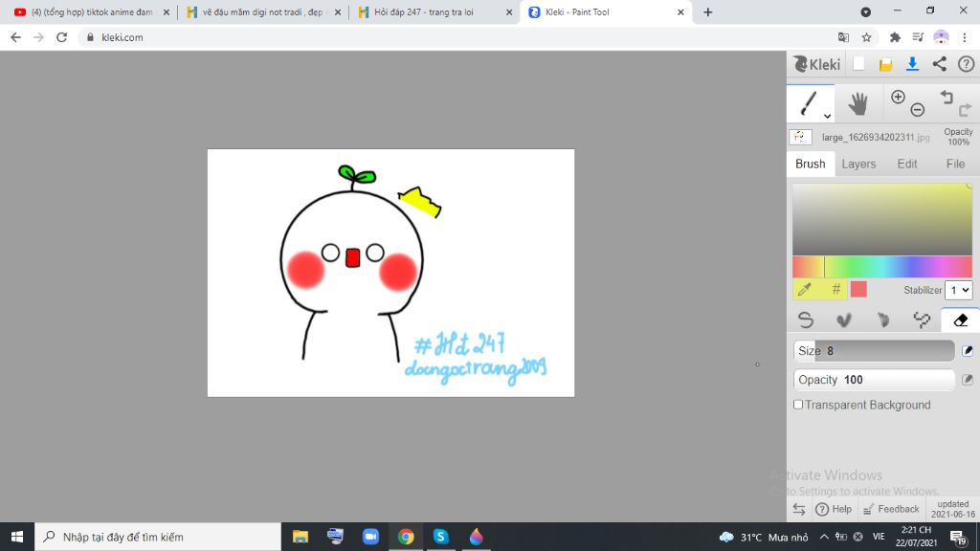This screenshot has height=551, width=980.
Task: Switch to the Hỏi đáp 247 tab
Action: [425, 11]
